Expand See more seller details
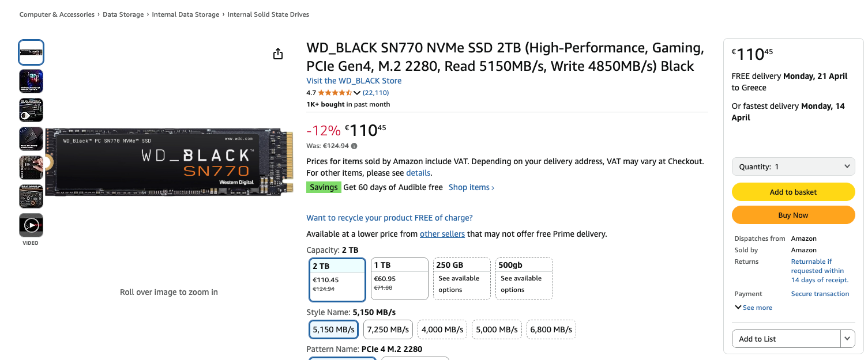 pyautogui.click(x=753, y=308)
